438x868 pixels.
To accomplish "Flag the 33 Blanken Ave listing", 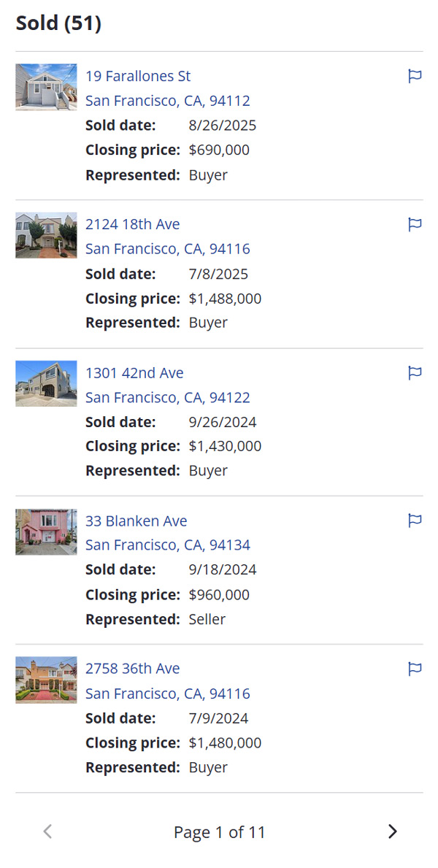I will coord(415,521).
